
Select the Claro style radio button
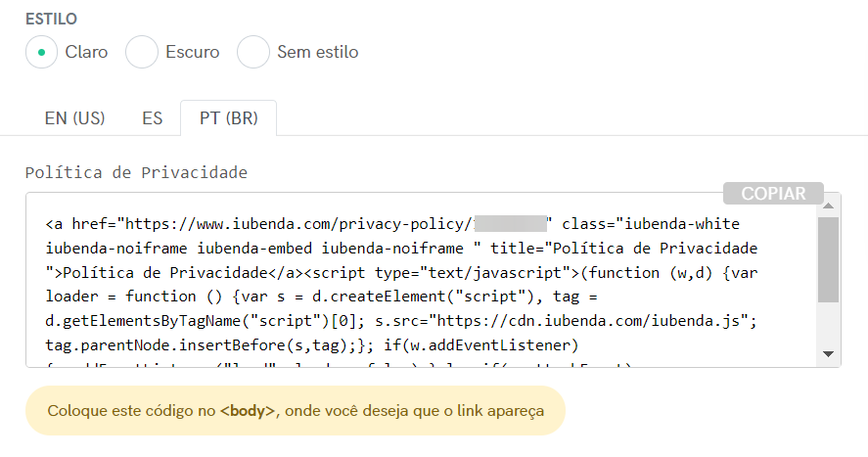(x=42, y=52)
